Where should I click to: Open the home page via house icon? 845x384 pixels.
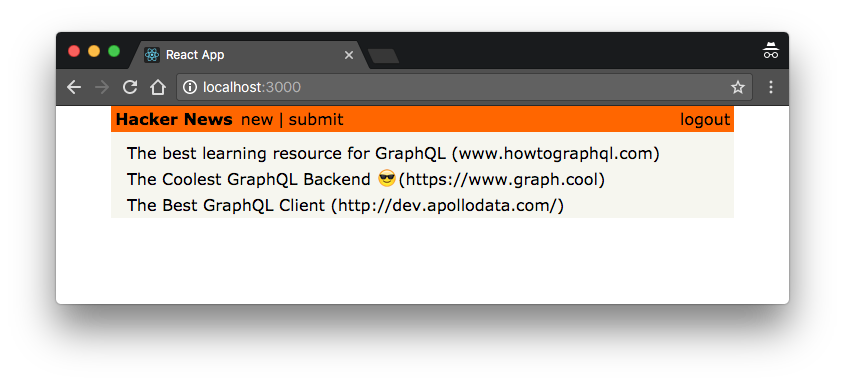pos(157,87)
